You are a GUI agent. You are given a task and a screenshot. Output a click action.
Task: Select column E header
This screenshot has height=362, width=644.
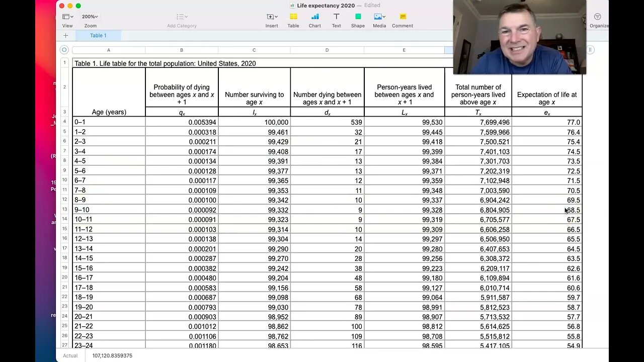point(404,50)
